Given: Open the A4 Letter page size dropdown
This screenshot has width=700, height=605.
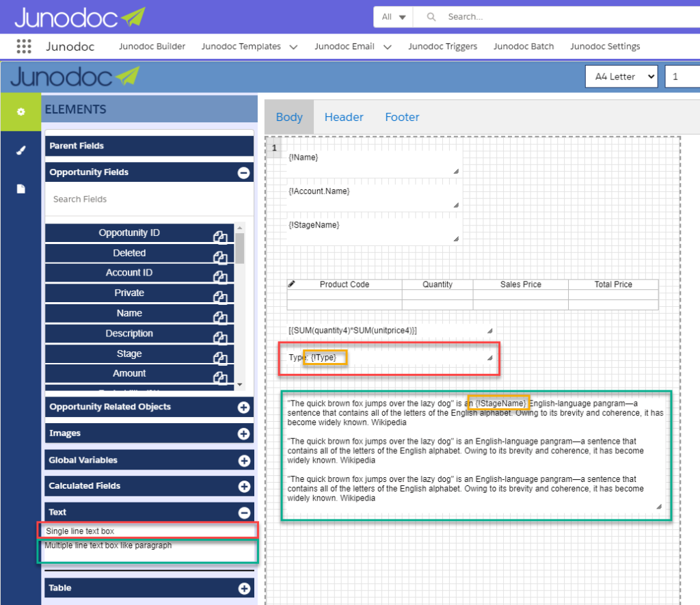Looking at the screenshot, I should point(622,77).
